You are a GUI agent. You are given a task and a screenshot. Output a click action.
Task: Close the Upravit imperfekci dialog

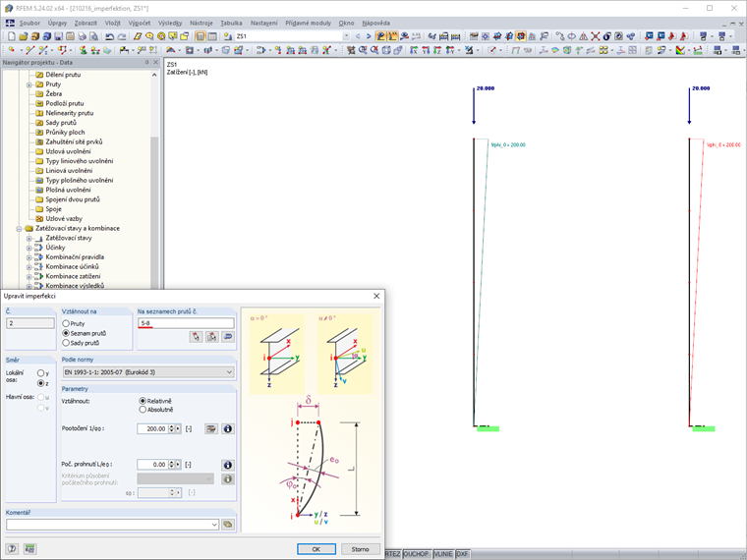[376, 296]
